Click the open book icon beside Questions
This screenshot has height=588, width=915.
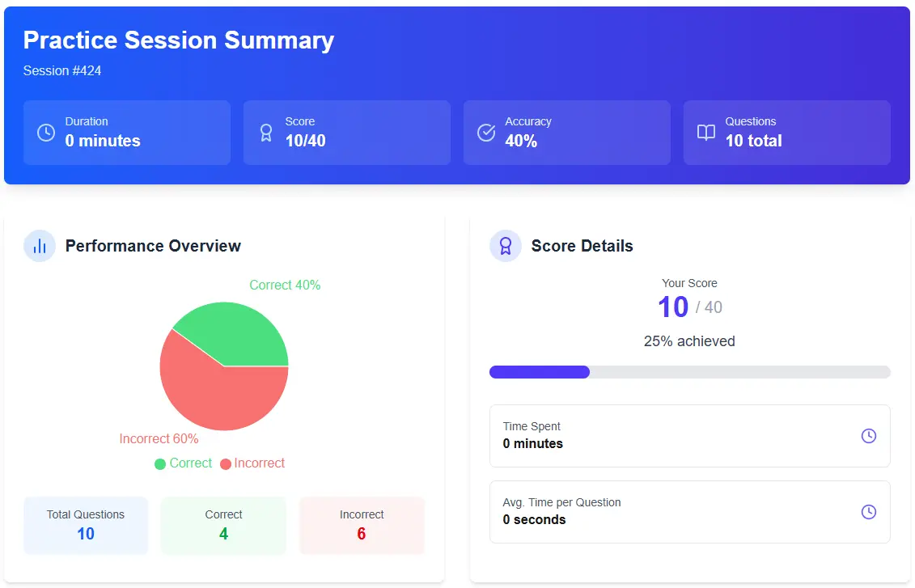click(x=706, y=132)
